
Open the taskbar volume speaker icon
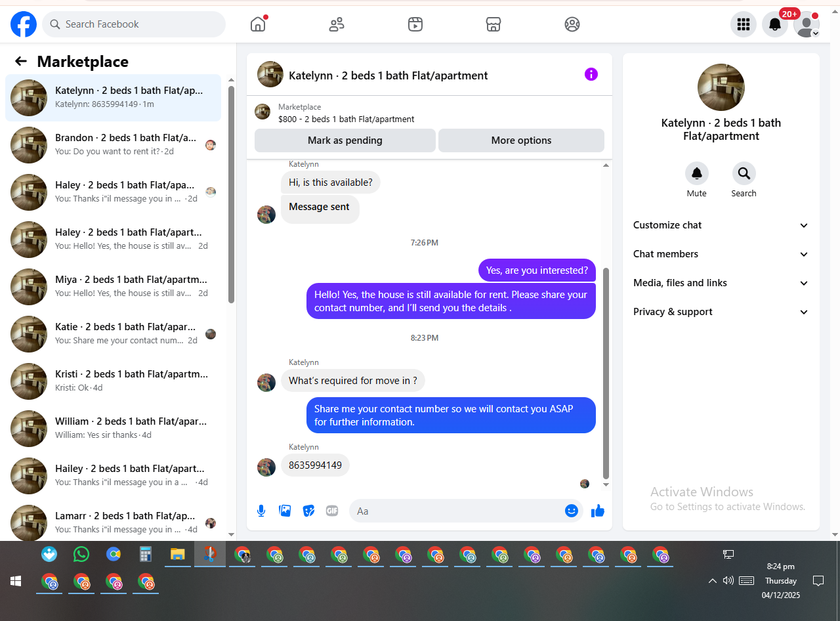(728, 580)
